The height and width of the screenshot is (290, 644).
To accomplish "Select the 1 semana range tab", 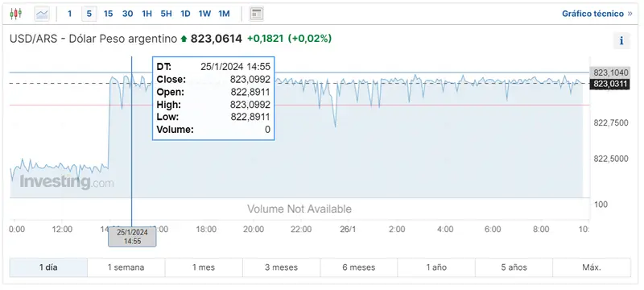I will [126, 267].
